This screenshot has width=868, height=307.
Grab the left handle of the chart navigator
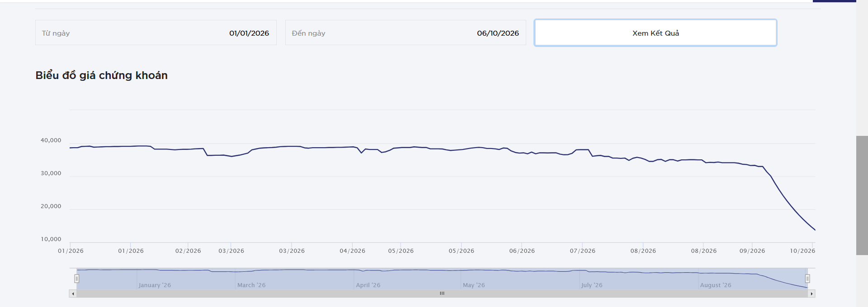[77, 279]
